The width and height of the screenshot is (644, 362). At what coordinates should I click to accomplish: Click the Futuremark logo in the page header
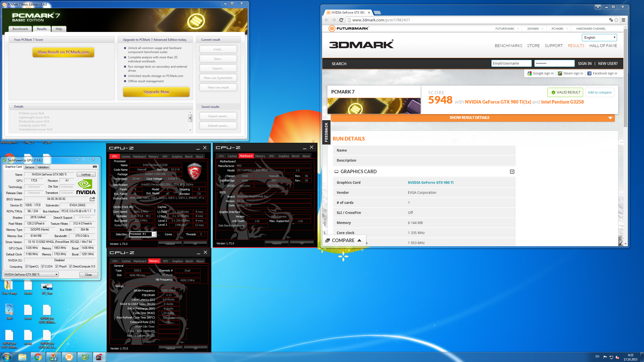point(349,28)
